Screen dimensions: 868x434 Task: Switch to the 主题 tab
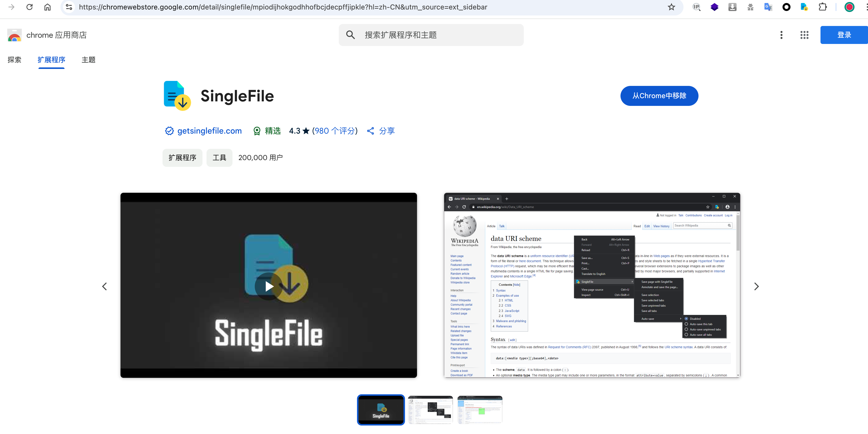(x=88, y=60)
